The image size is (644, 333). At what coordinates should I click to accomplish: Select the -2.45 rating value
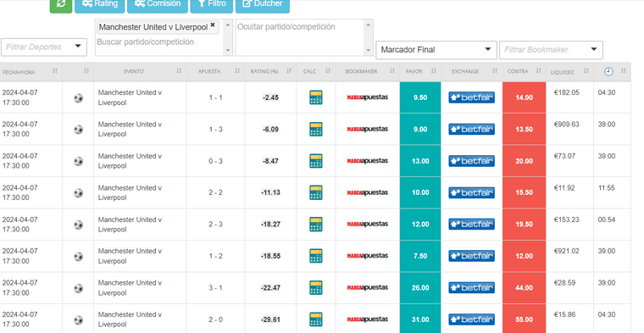point(270,97)
